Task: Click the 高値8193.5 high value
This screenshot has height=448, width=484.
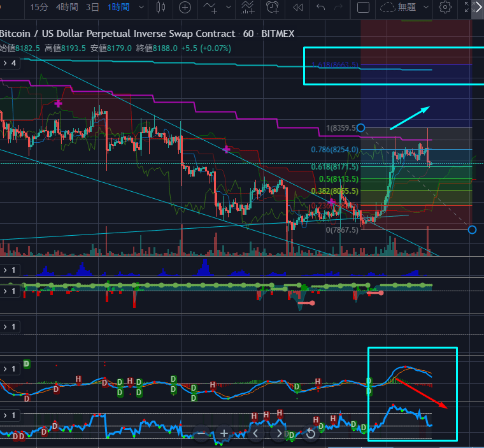Action: click(65, 48)
